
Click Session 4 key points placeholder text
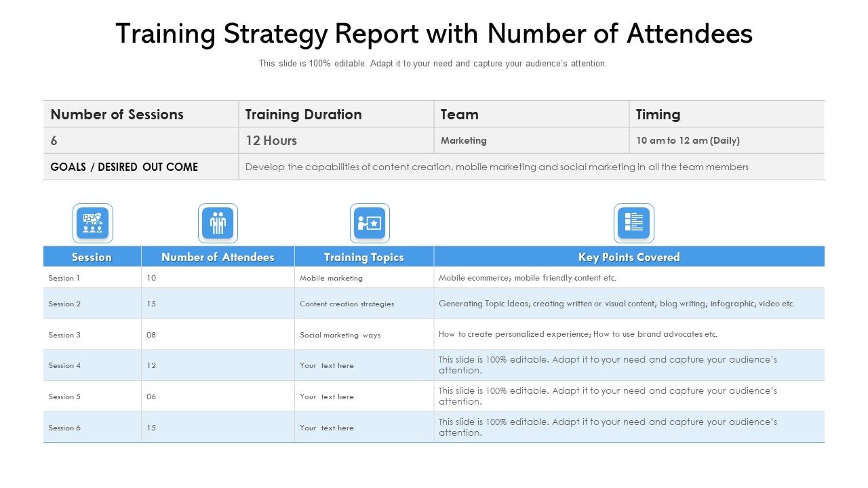pyautogui.click(x=608, y=365)
